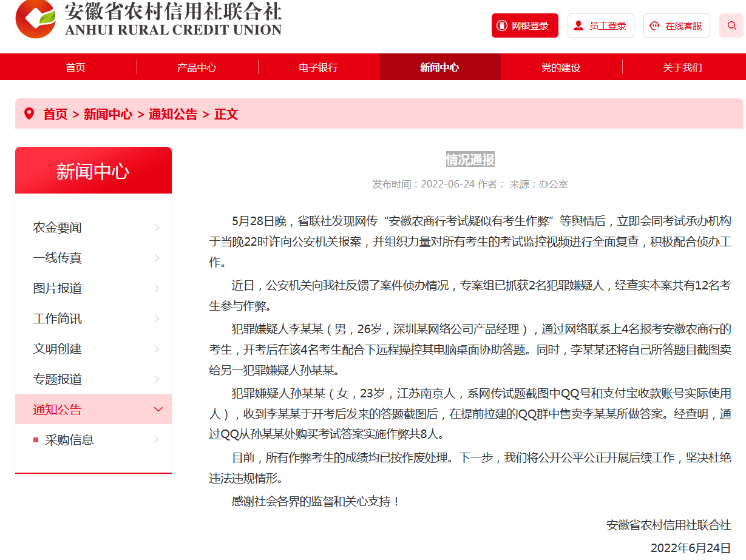Click the chevron beside 专题报道
This screenshot has width=746, height=560.
(x=157, y=379)
